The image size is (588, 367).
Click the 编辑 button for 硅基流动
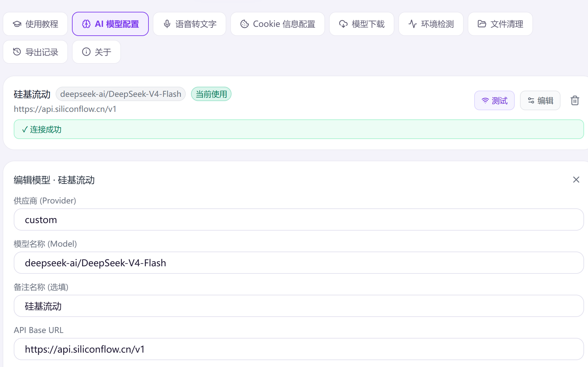(540, 100)
